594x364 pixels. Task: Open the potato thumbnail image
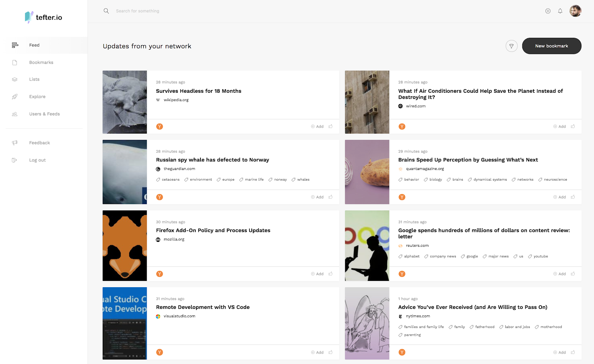[367, 172]
